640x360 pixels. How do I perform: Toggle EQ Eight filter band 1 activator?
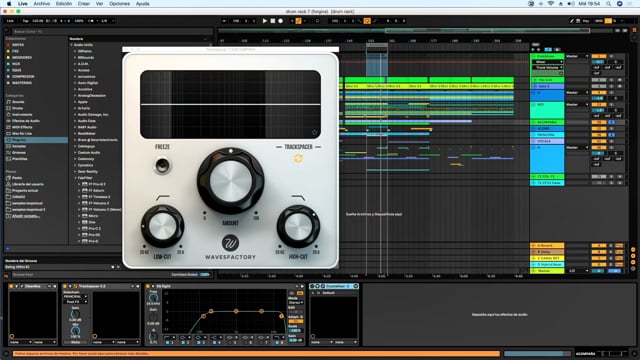coord(167,342)
